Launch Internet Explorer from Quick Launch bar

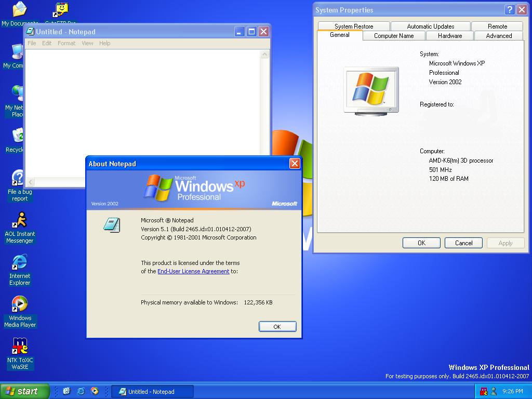click(81, 391)
